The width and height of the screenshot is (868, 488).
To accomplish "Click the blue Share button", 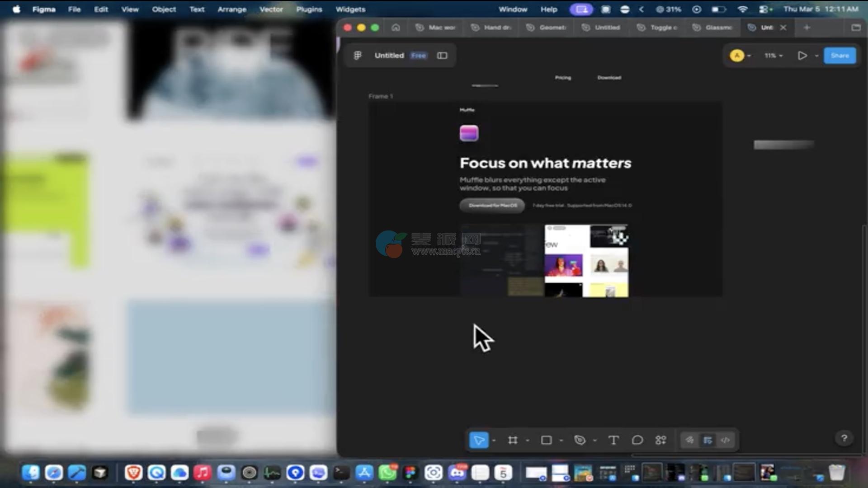I will click(x=840, y=56).
